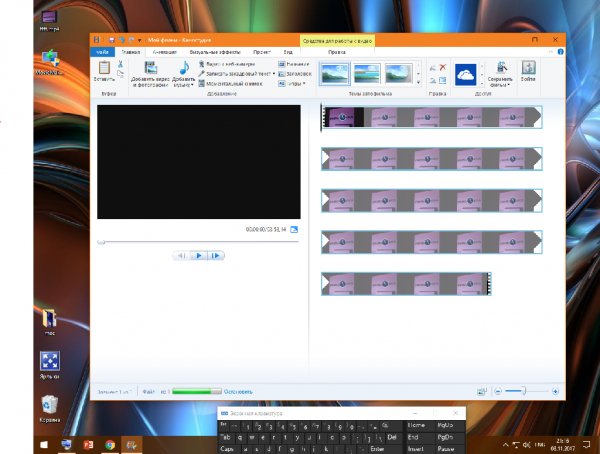Screen dimensions: 600x454
Task: Add a Caption (Заголовок)
Action: [295, 73]
